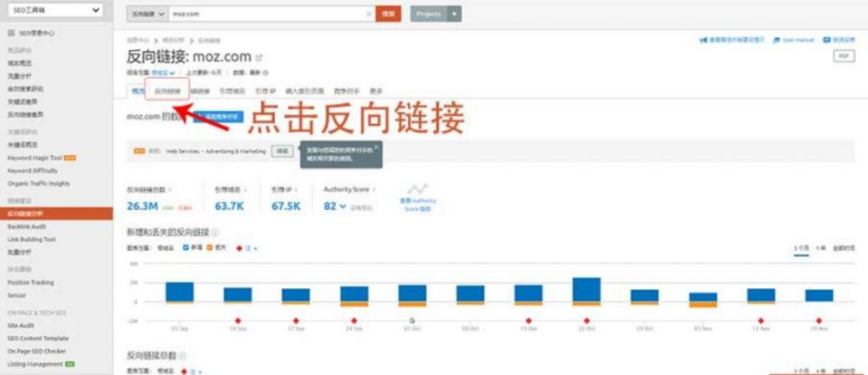Click the 26.3M total backlinks value
The height and width of the screenshot is (375, 868).
(x=143, y=207)
